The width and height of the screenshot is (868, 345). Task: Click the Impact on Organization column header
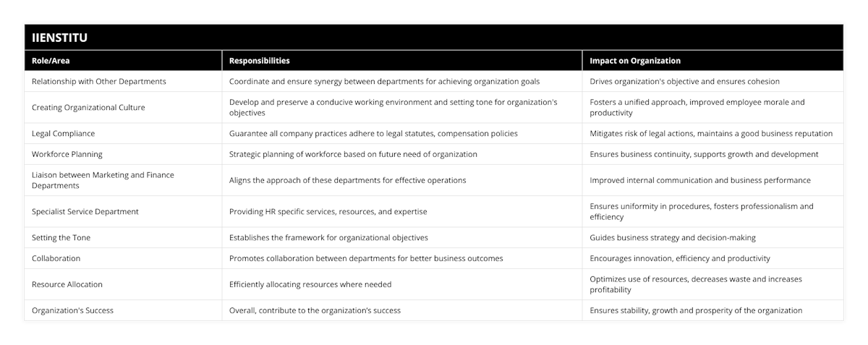[635, 61]
